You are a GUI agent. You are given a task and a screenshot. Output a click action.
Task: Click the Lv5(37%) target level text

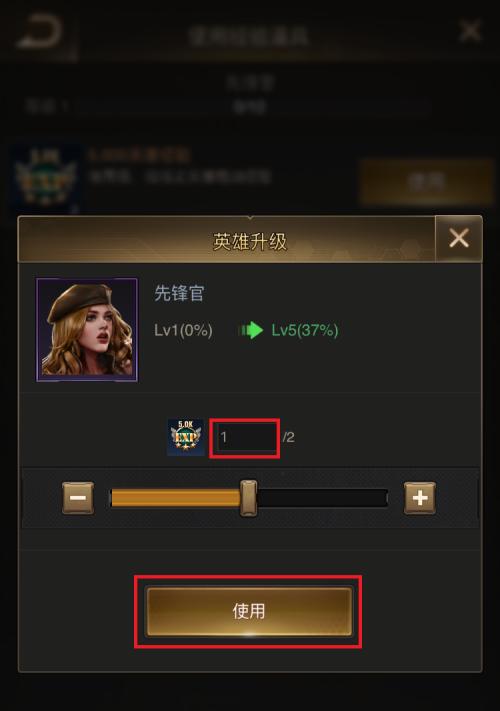305,330
